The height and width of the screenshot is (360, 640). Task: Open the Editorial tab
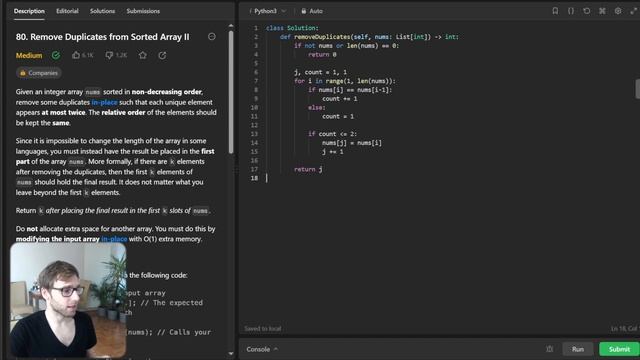point(67,11)
